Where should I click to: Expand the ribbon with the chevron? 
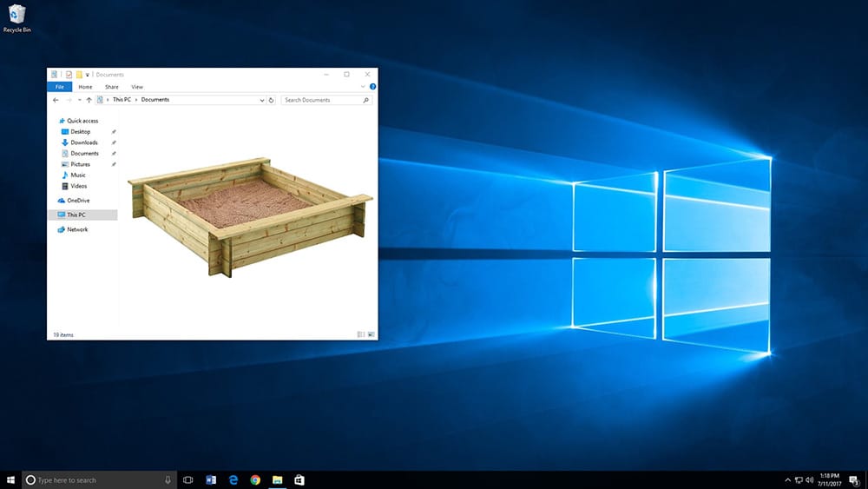[x=363, y=86]
